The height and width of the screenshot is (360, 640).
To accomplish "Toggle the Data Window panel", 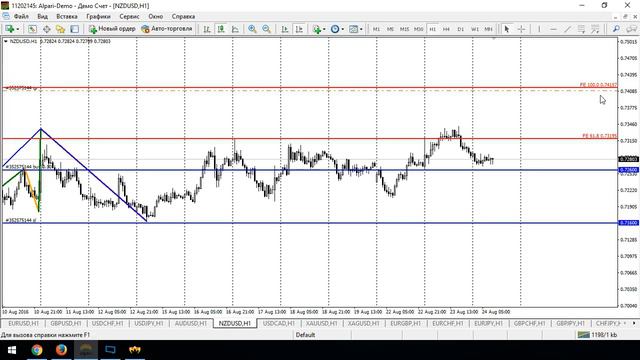I will pos(47,29).
